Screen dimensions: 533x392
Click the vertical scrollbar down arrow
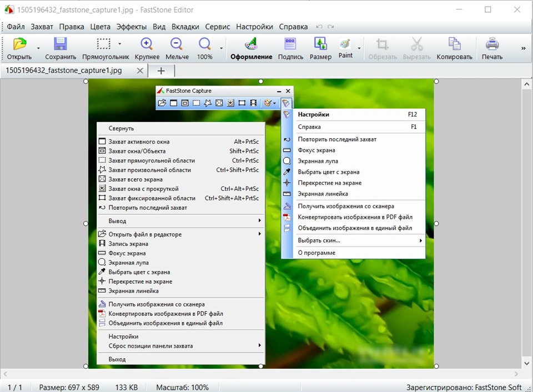pos(527,364)
